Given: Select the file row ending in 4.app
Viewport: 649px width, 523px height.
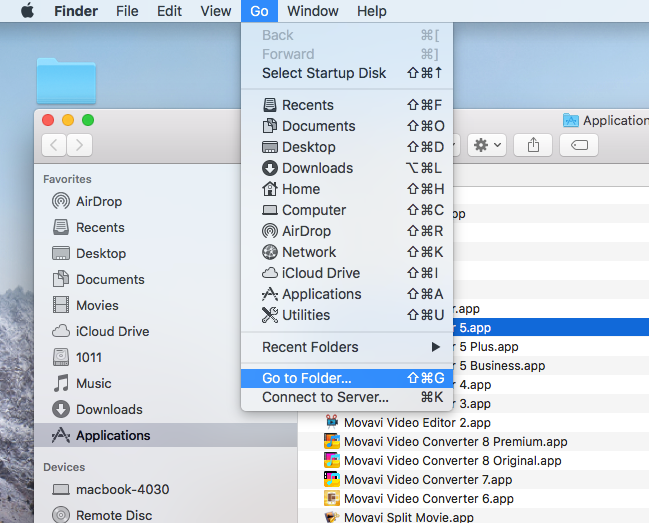Looking at the screenshot, I should [551, 385].
